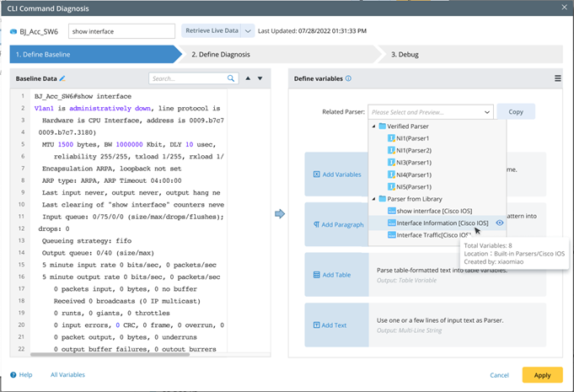The image size is (574, 392).
Task: Preview Interface Information parser with eye icon
Action: tap(500, 223)
